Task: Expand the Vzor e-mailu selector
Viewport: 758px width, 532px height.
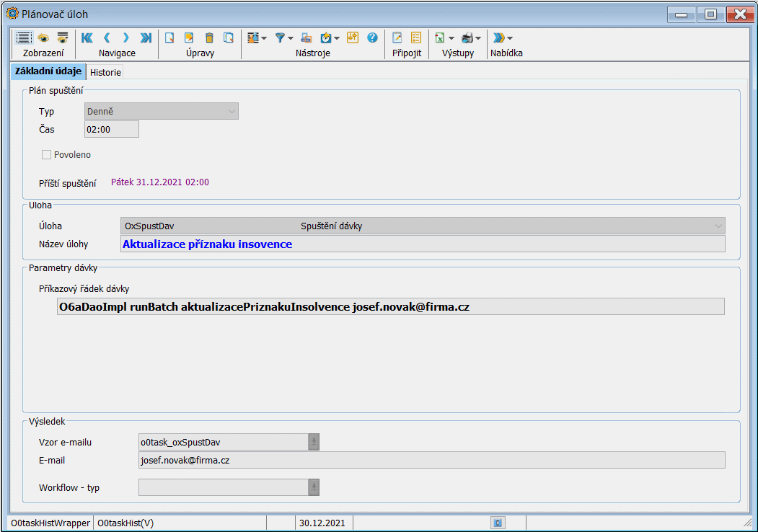Action: pos(314,442)
